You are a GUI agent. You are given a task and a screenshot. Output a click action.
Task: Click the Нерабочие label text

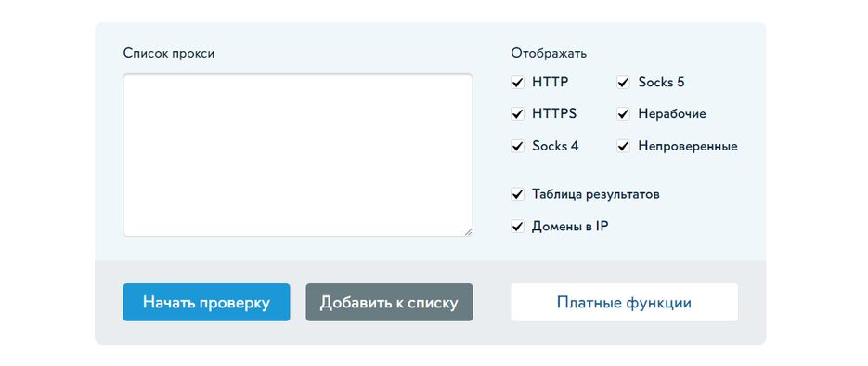click(x=672, y=114)
